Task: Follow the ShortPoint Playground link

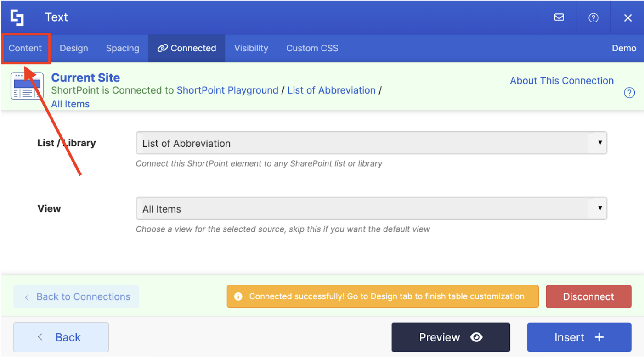Action: coord(227,90)
